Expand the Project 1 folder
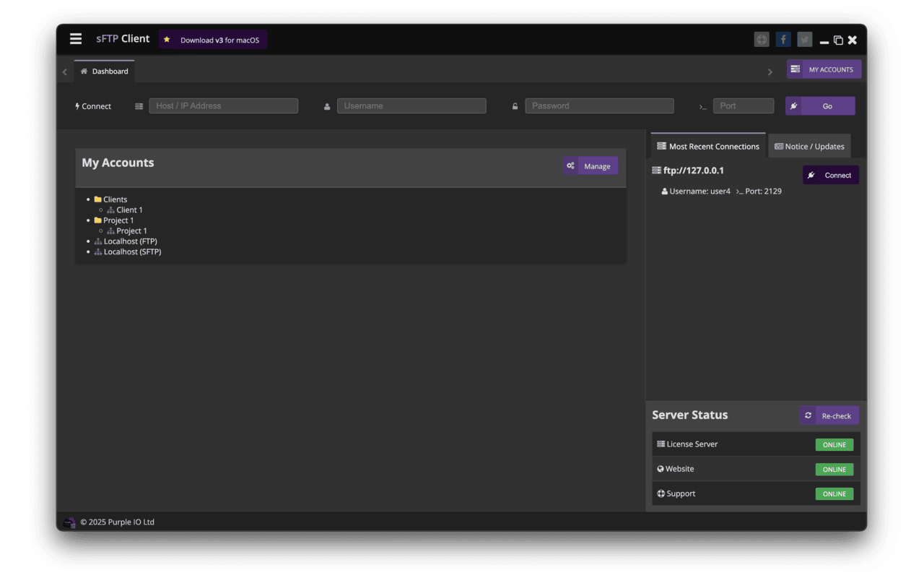 118,220
